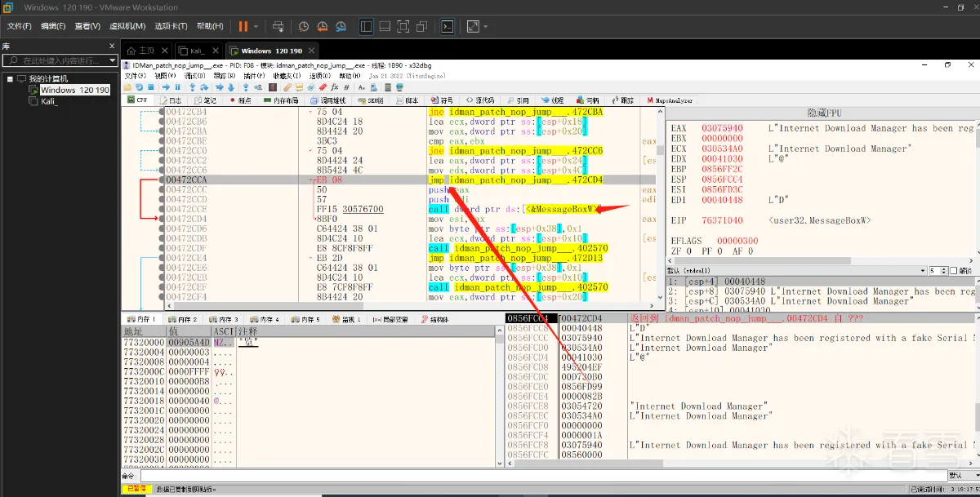Click x32dbg restart debugging icon

(x=140, y=87)
